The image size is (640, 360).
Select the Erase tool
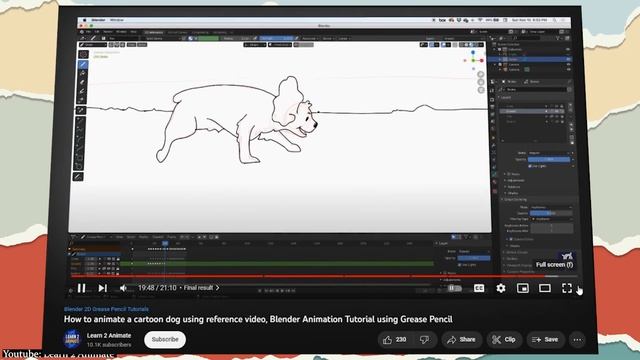coord(83,82)
